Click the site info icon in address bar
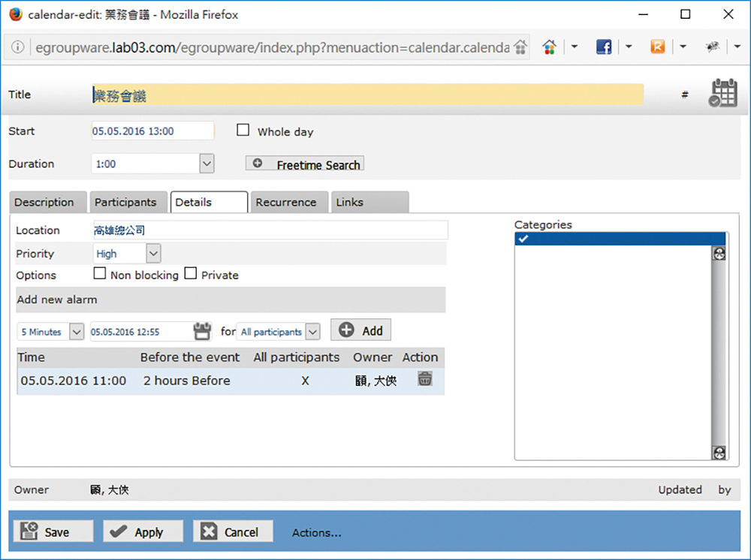This screenshot has width=751, height=560. pos(18,47)
